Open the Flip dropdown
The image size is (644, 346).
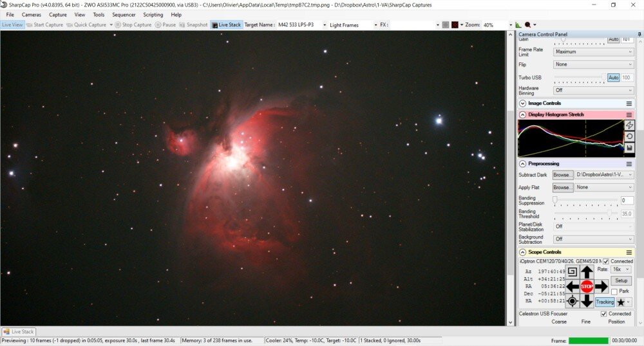pyautogui.click(x=594, y=65)
